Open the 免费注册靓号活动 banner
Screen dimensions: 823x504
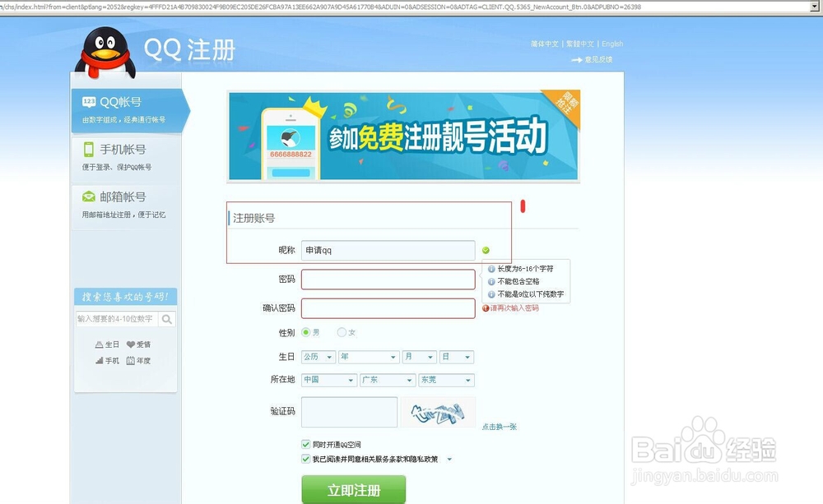click(x=403, y=136)
